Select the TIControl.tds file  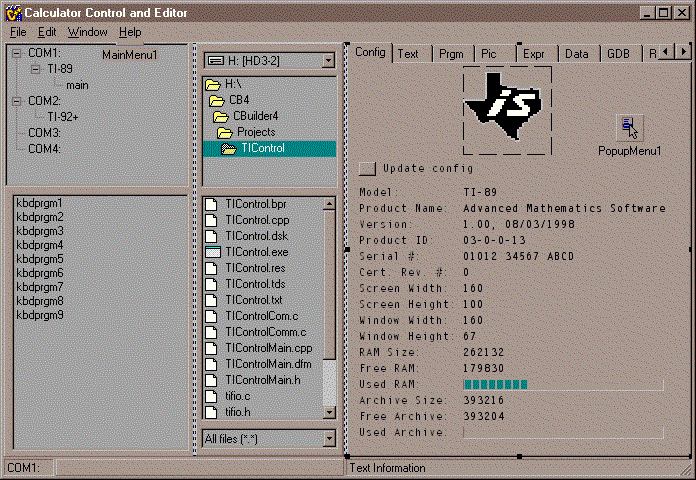click(x=245, y=284)
